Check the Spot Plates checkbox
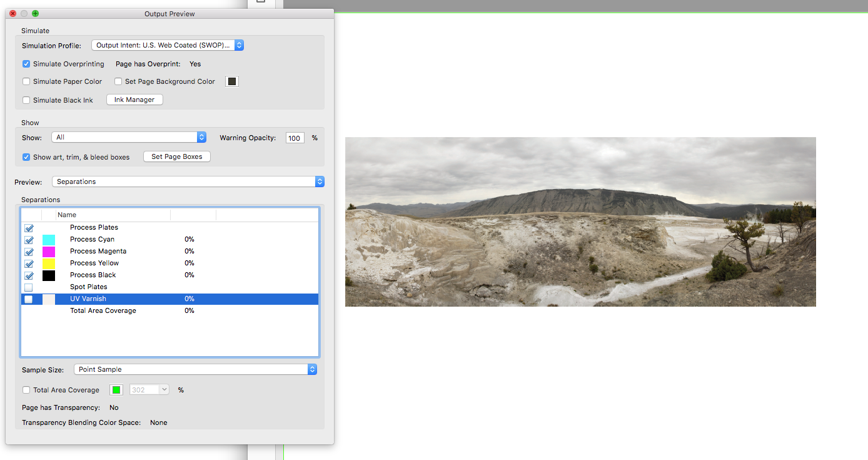The height and width of the screenshot is (460, 868). (x=29, y=287)
